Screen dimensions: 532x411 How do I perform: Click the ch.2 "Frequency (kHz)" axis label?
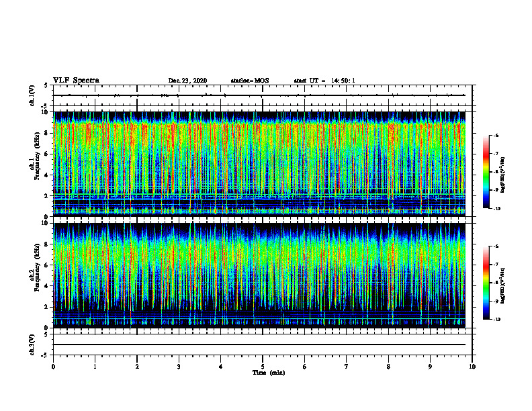coord(37,267)
